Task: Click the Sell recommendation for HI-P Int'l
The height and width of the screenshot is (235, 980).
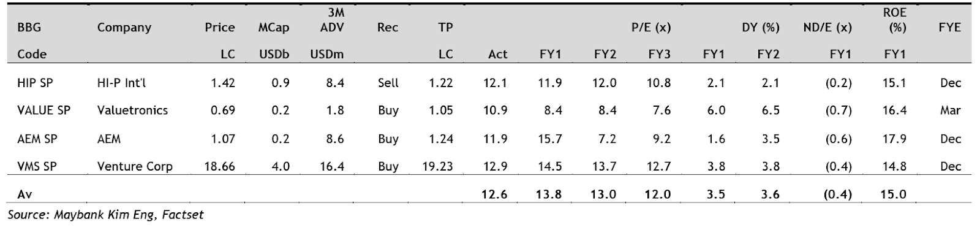Action: pos(388,83)
